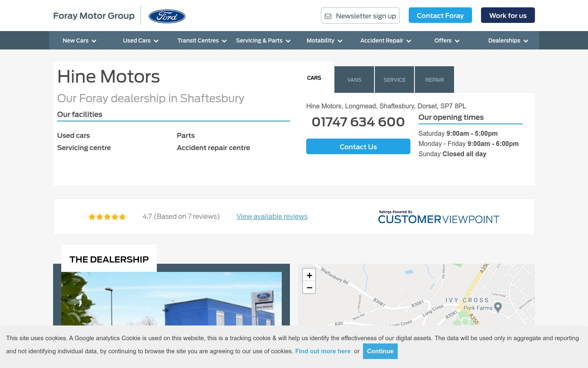588x368 pixels.
Task: Zoom in on the map
Action: (309, 275)
